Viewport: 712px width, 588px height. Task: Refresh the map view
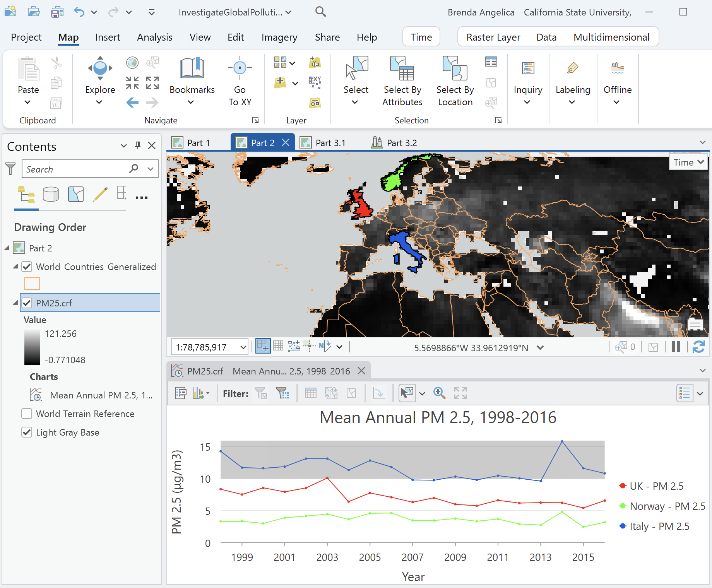click(698, 347)
